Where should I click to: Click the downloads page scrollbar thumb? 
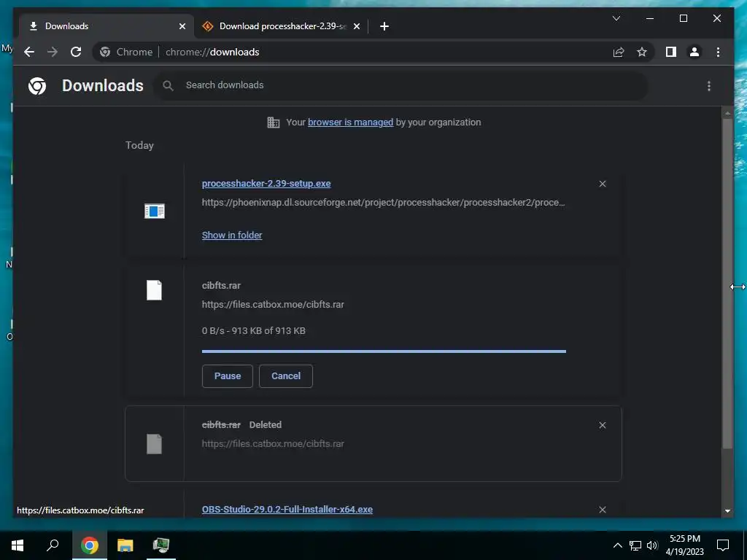(727, 284)
